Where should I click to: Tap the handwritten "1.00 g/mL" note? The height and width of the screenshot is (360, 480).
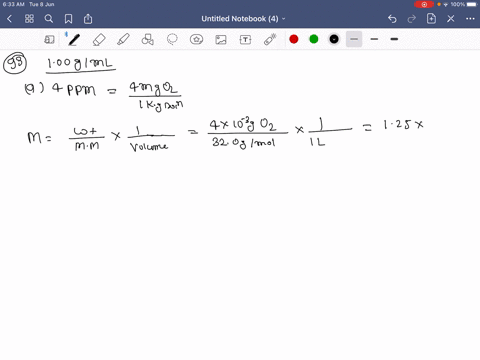coord(80,63)
